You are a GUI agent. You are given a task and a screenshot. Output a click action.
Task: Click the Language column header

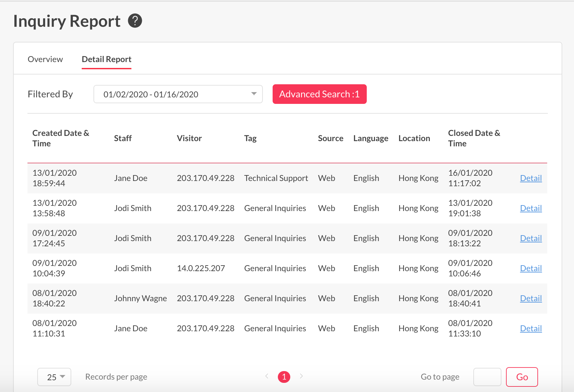point(371,138)
